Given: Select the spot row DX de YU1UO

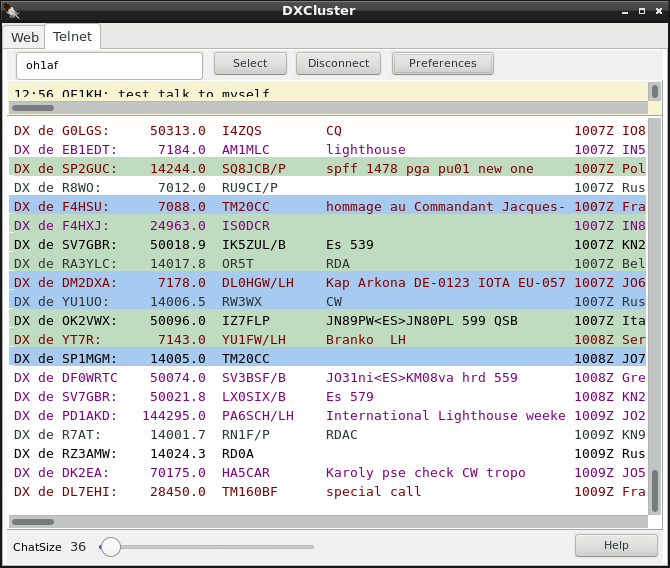Looking at the screenshot, I should [x=327, y=302].
